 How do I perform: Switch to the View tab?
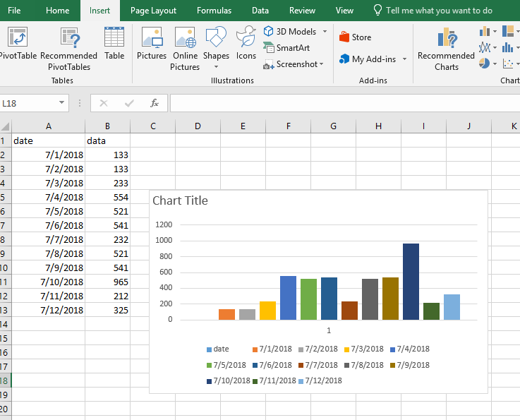(344, 11)
